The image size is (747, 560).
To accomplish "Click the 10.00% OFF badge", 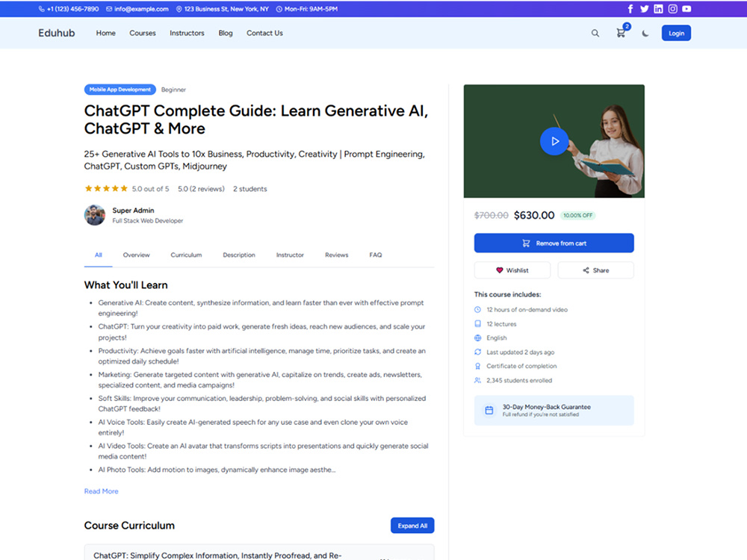I will tap(578, 215).
